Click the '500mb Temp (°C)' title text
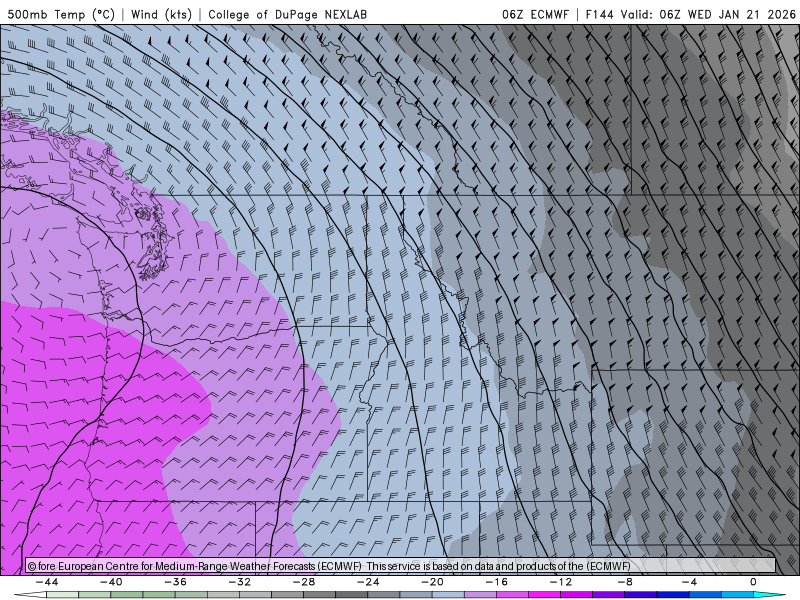Image resolution: width=800 pixels, height=600 pixels. point(61,14)
